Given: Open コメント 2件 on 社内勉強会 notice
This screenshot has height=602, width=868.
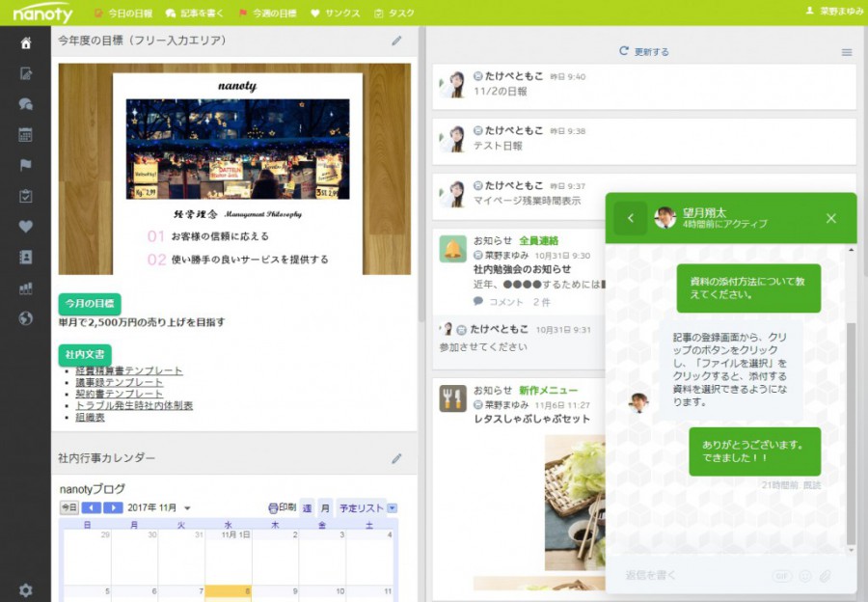Looking at the screenshot, I should coord(512,302).
